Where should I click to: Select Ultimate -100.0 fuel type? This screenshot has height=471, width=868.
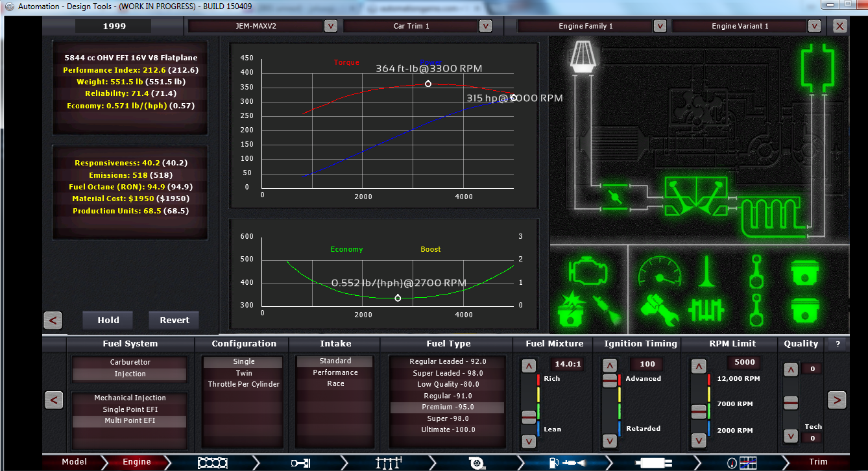(448, 429)
